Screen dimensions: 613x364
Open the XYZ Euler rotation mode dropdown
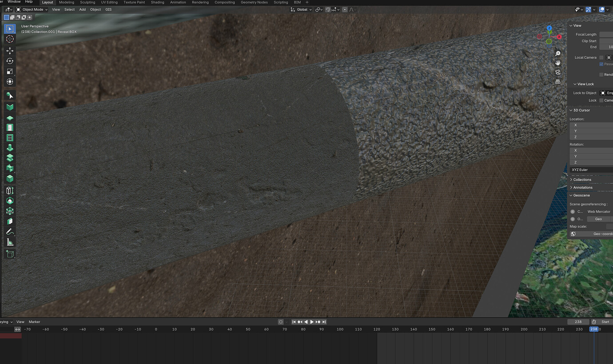click(591, 170)
